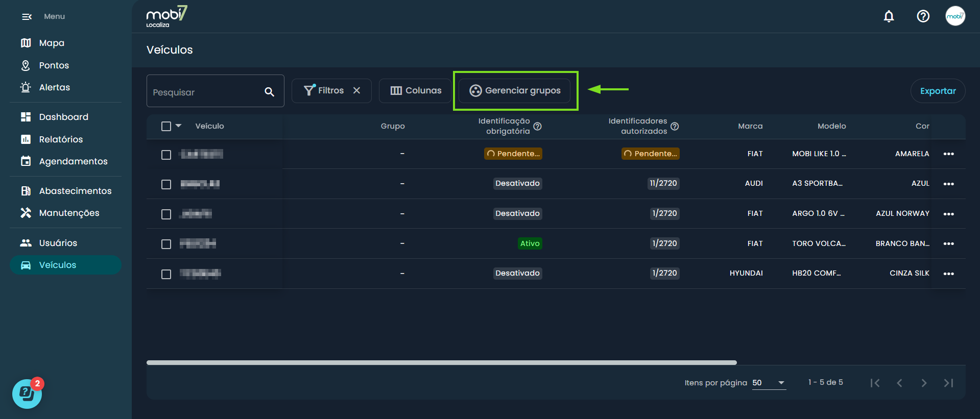Sort by the Marca column header
Image resolution: width=980 pixels, height=419 pixels.
[750, 126]
